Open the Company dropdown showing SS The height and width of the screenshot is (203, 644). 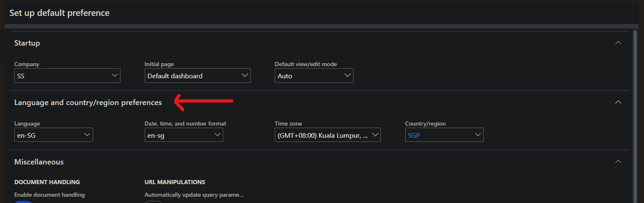[115, 75]
